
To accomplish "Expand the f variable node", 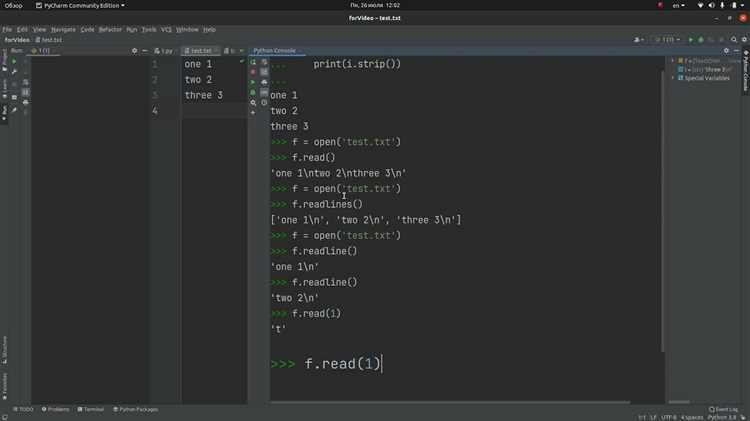I will tap(673, 61).
